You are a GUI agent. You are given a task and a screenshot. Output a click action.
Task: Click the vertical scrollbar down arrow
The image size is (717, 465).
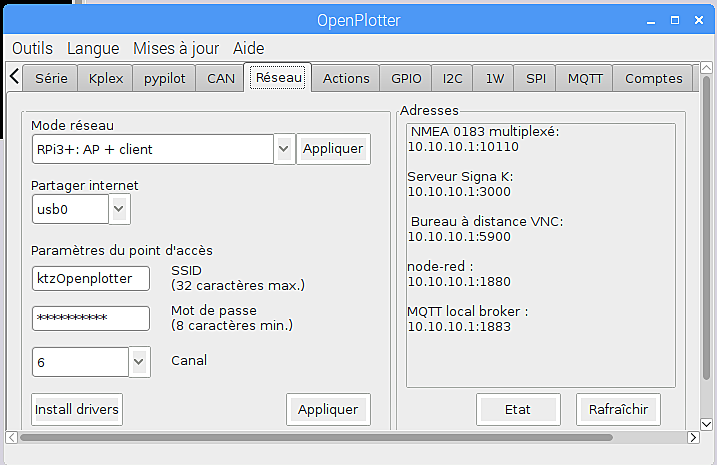(706, 424)
